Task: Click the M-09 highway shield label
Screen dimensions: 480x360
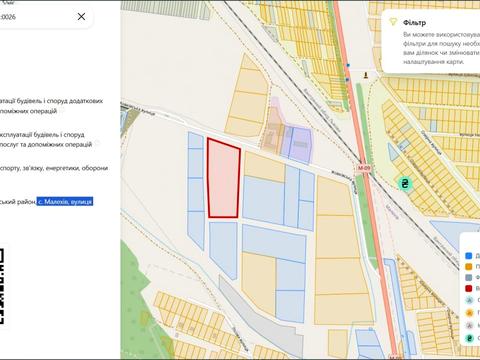Action: (x=364, y=168)
